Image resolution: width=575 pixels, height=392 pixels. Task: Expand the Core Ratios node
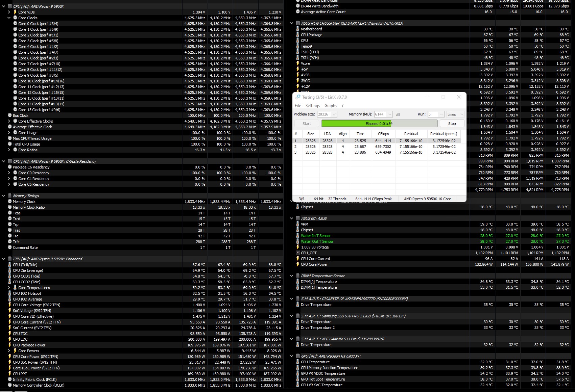pos(9,150)
